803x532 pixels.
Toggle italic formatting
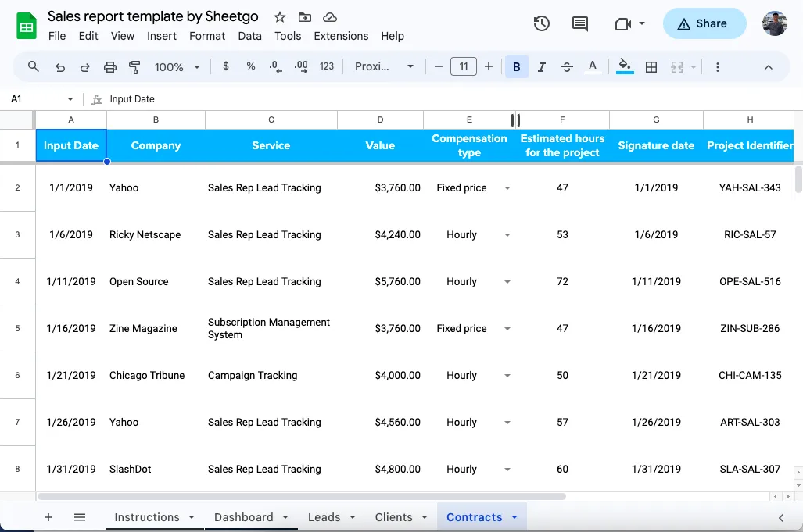(541, 67)
